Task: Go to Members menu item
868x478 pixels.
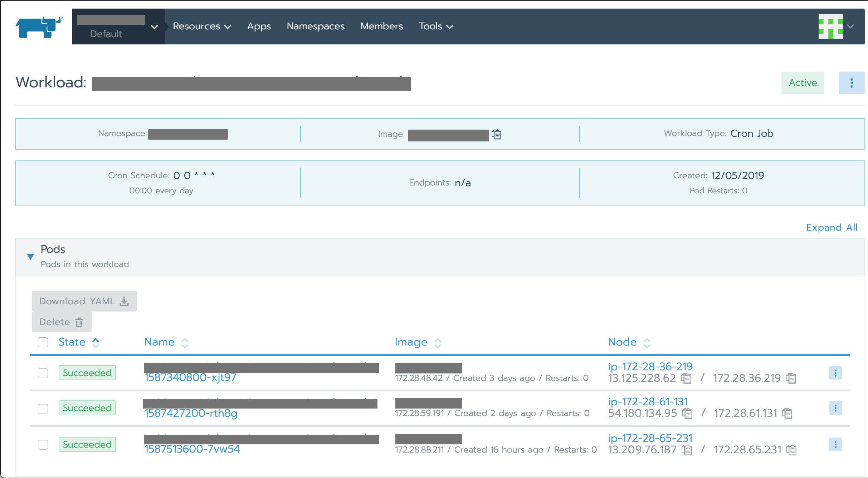Action: 382,26
